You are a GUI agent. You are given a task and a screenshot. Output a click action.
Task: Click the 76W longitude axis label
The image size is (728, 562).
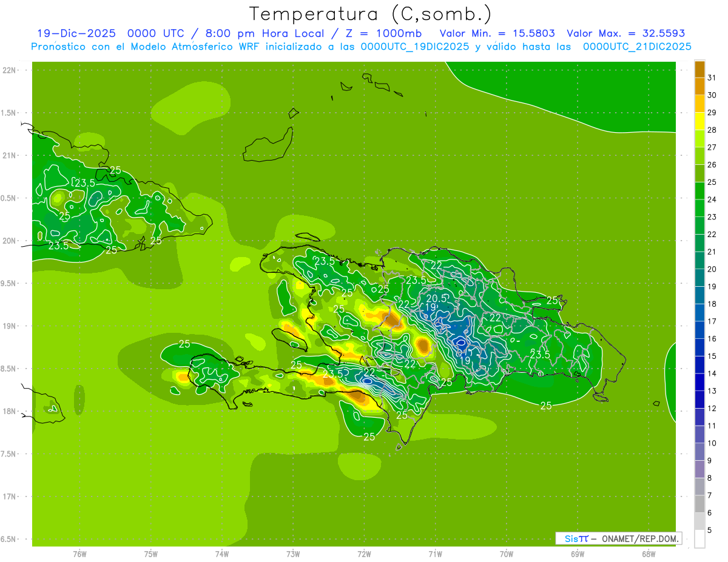pos(79,554)
